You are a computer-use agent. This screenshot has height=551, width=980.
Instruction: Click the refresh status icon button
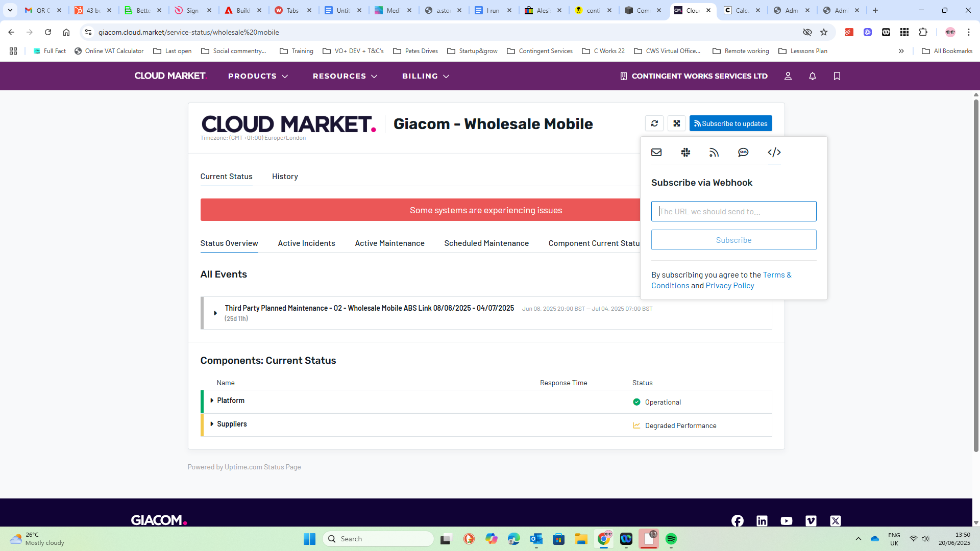coord(654,123)
